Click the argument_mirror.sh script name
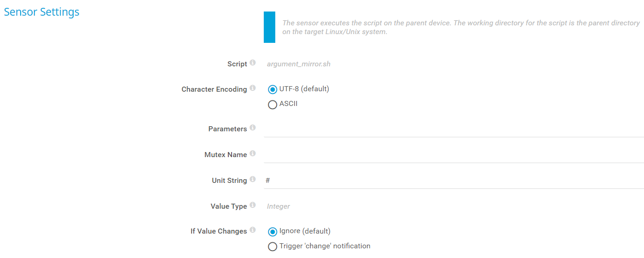Image resolution: width=644 pixels, height=258 pixels. [299, 64]
